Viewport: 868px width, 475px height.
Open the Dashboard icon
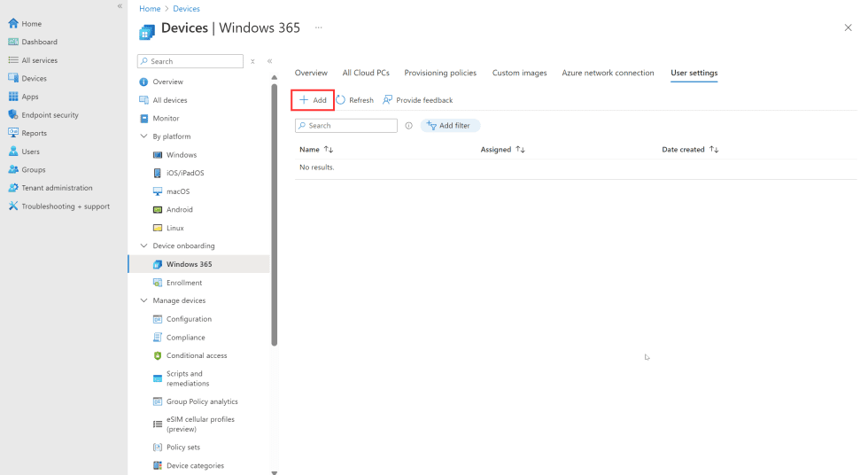13,42
